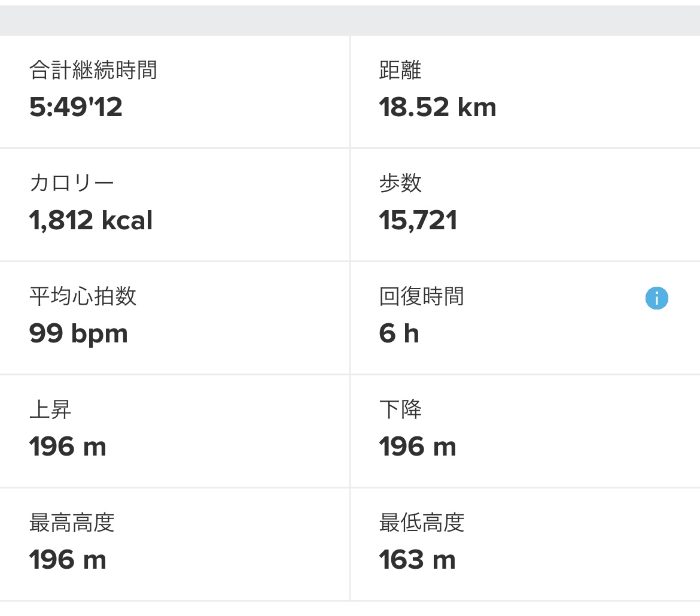Select the 上昇 196 m cell
Image resolution: width=700 pixels, height=616 pixels.
click(x=175, y=430)
